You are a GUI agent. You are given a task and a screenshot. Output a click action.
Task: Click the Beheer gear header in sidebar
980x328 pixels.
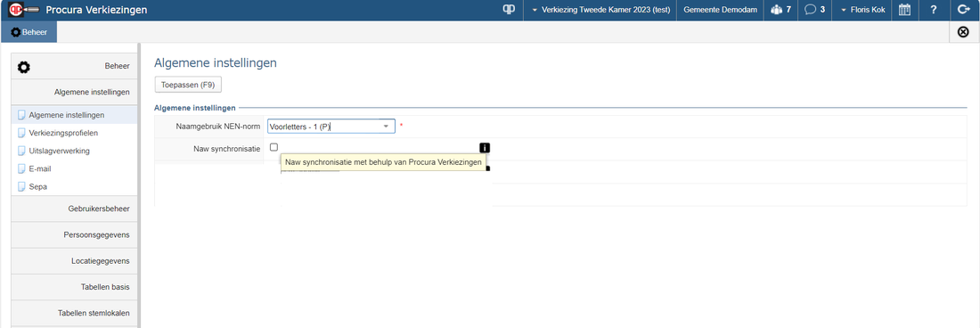click(x=74, y=66)
